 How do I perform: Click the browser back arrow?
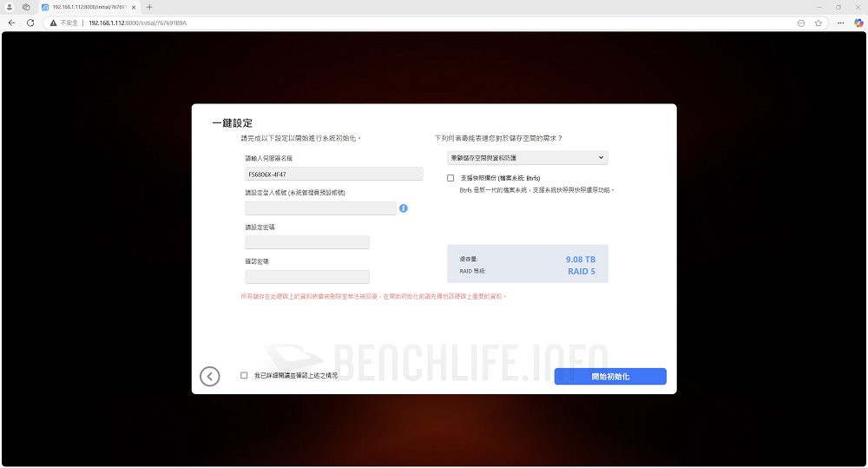[x=11, y=23]
